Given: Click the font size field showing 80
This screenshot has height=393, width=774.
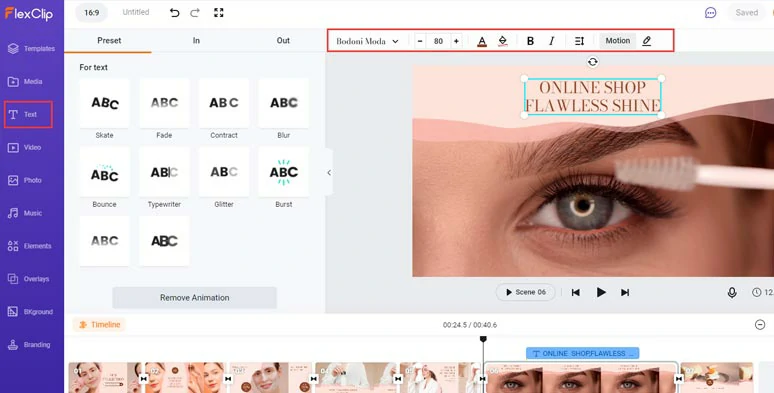Looking at the screenshot, I should (438, 41).
